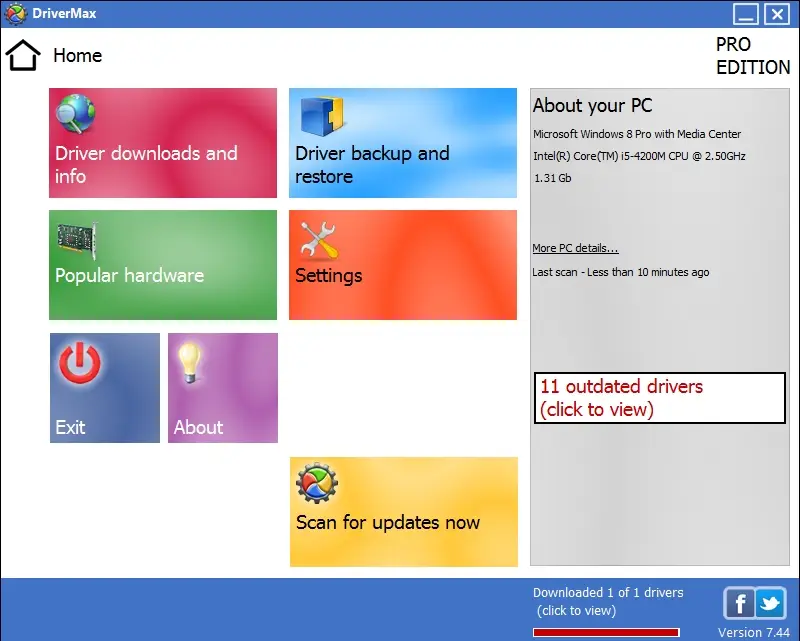Click the Intel Core i5-4200M CPU text
Screen dimensions: 800x641
pos(639,156)
